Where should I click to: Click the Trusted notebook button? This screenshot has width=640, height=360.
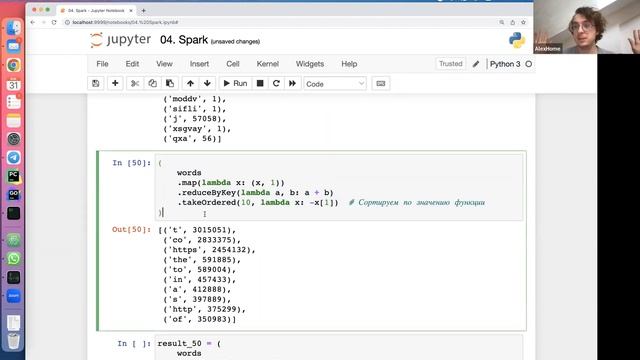click(451, 64)
